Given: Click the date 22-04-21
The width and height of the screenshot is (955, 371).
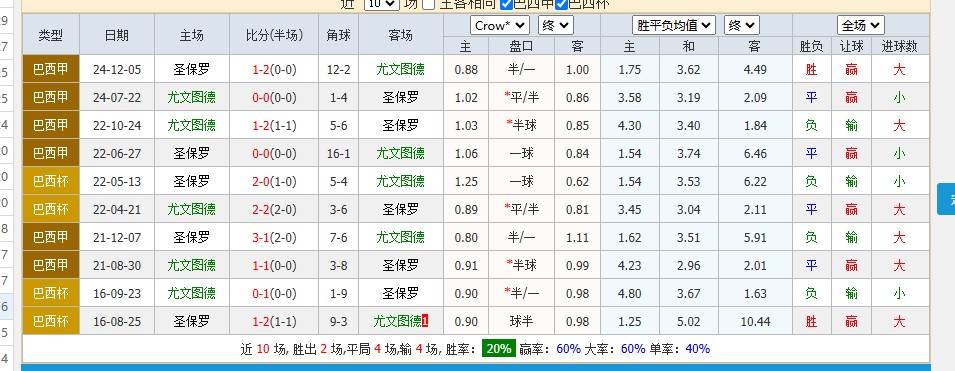Looking at the screenshot, I should (x=117, y=210).
